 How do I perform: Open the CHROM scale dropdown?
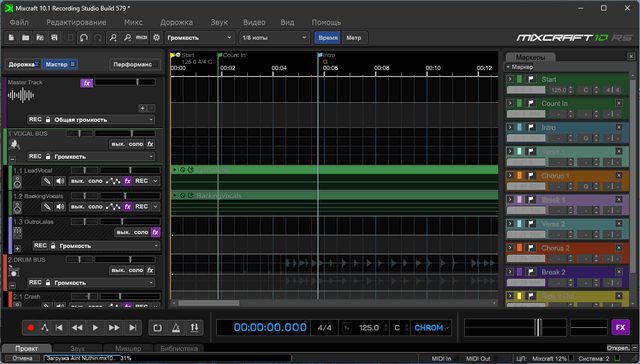[x=432, y=328]
